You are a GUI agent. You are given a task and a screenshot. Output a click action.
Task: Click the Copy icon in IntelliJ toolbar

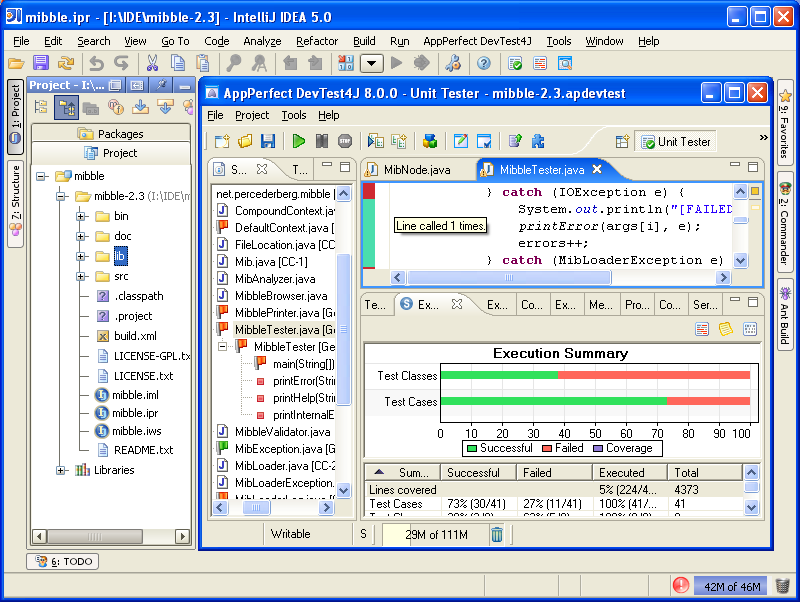(x=178, y=63)
